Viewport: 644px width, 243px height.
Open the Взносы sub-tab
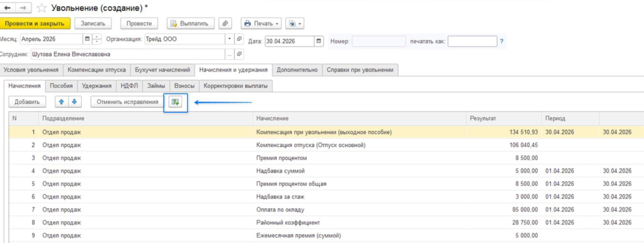(184, 86)
